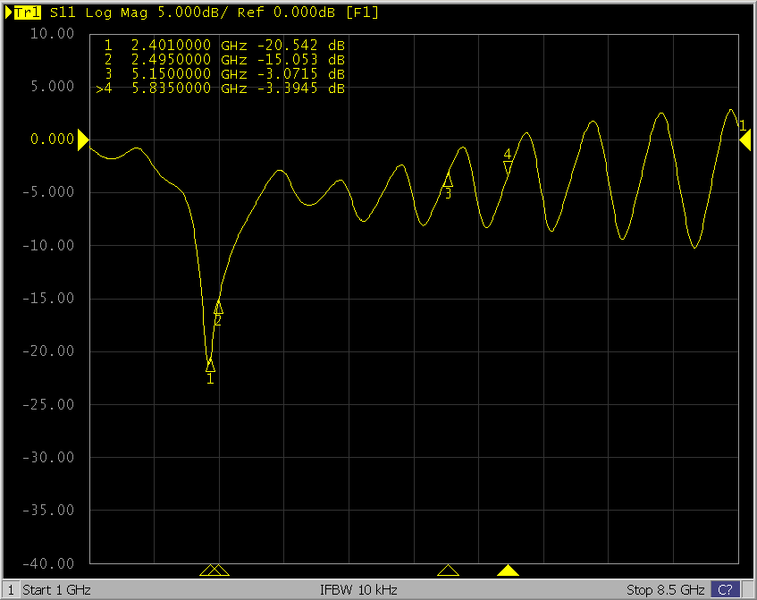
Task: Click active marker 4 triangle on the trace
Action: click(507, 166)
